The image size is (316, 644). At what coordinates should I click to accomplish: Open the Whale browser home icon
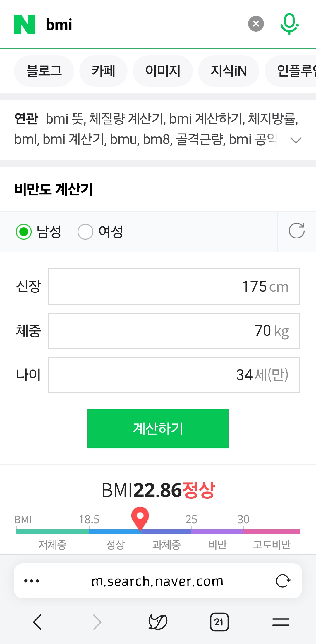tap(158, 622)
